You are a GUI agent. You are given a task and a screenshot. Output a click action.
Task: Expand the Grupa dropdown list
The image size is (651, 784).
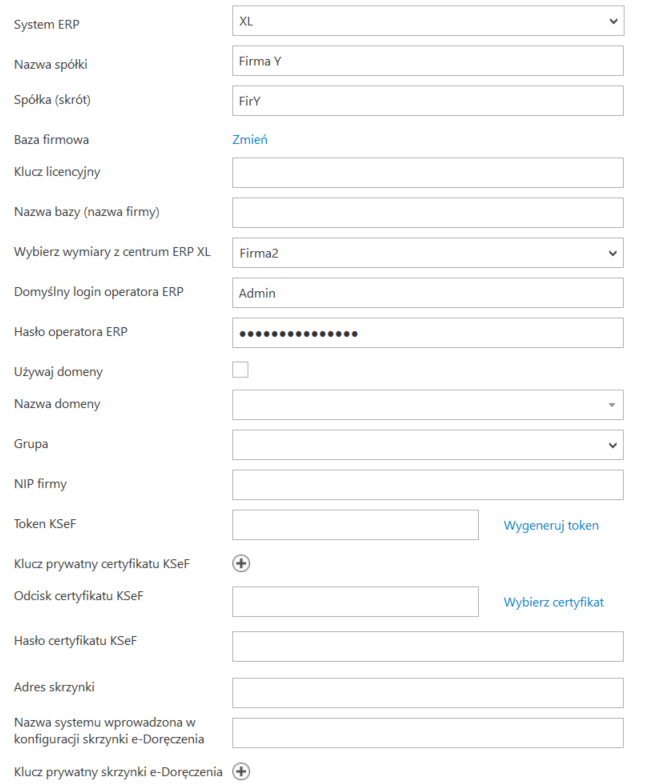(x=427, y=444)
